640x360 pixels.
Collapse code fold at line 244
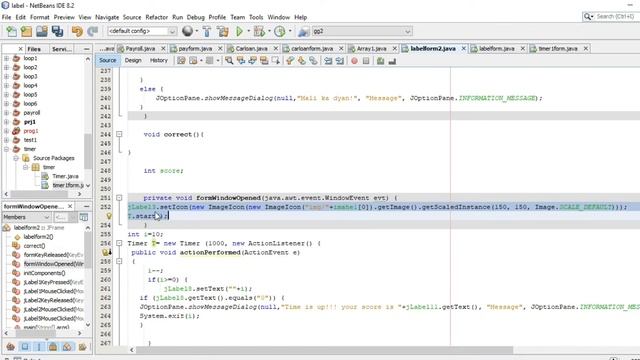(119, 134)
